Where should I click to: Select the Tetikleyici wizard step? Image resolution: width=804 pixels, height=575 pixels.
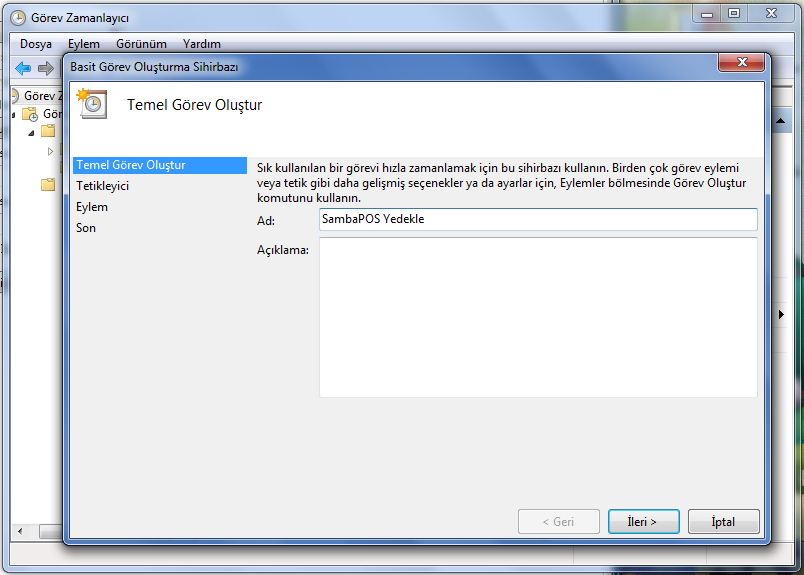click(103, 186)
